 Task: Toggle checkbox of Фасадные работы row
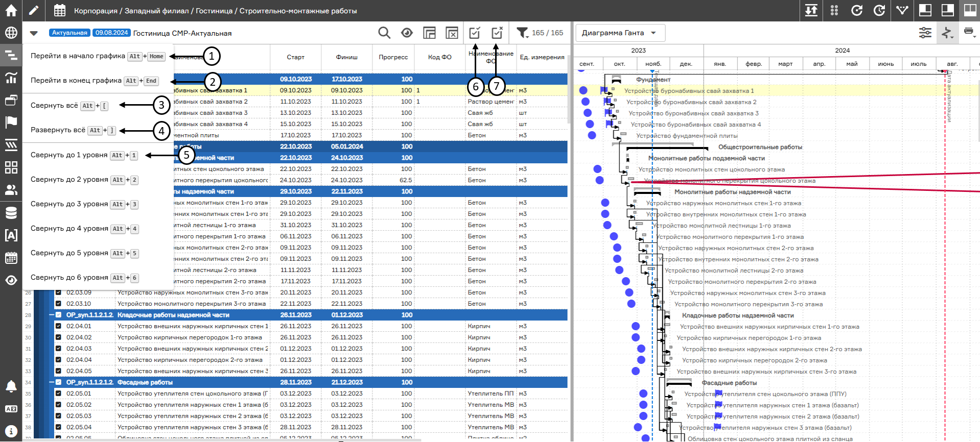tap(58, 382)
